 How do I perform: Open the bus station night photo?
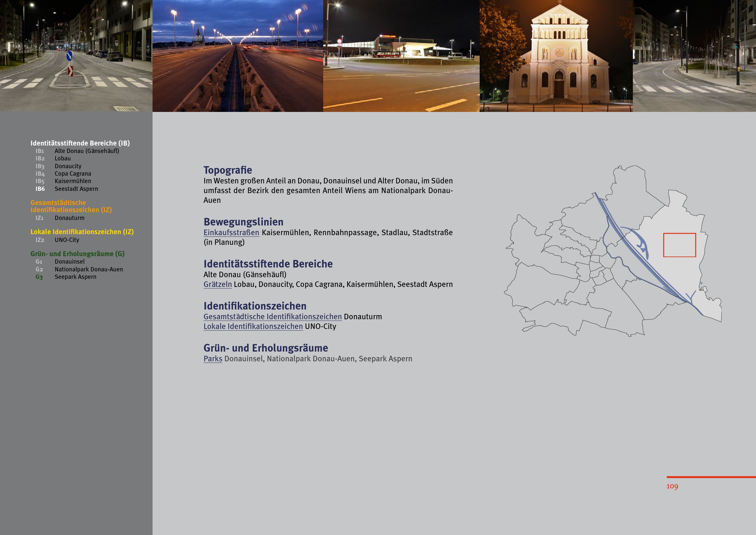401,56
